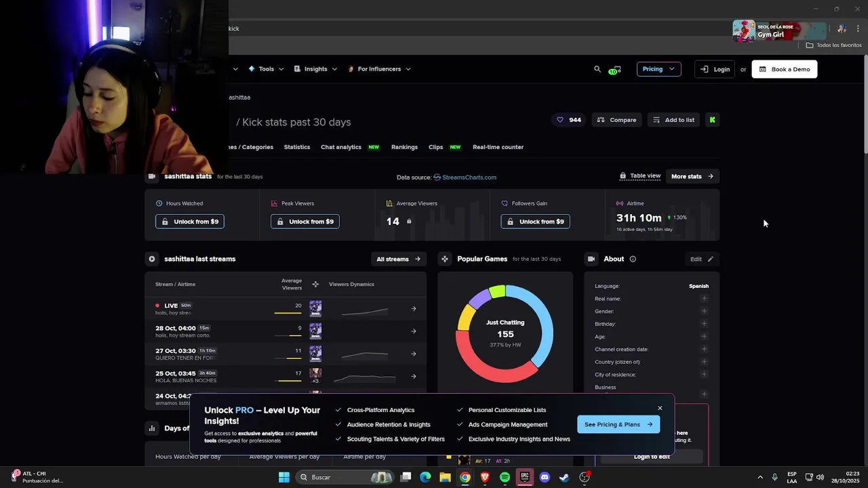868x488 pixels.
Task: Expand the Pricing dropdown
Action: pos(658,69)
